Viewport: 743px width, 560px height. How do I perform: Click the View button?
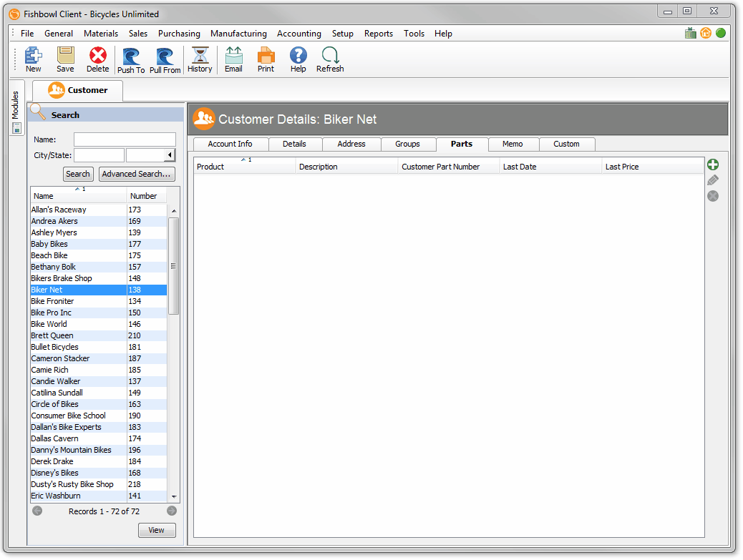click(157, 530)
